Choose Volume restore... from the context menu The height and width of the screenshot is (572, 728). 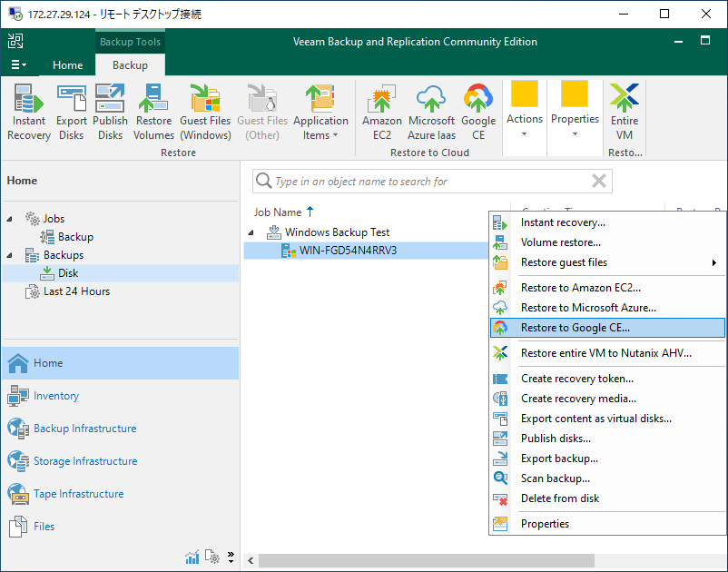coord(607,242)
